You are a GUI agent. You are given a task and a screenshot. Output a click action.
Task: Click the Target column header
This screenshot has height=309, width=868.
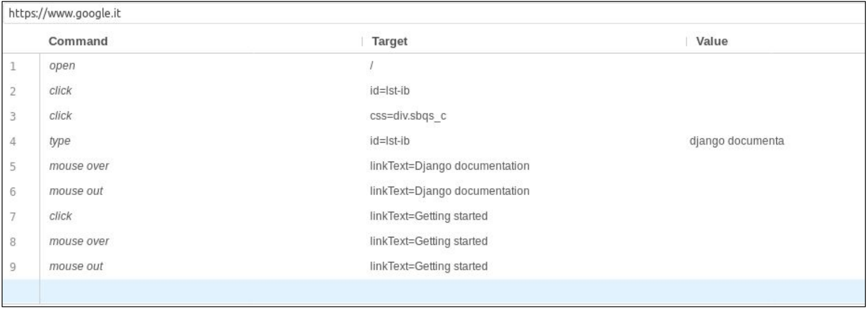[x=389, y=41]
